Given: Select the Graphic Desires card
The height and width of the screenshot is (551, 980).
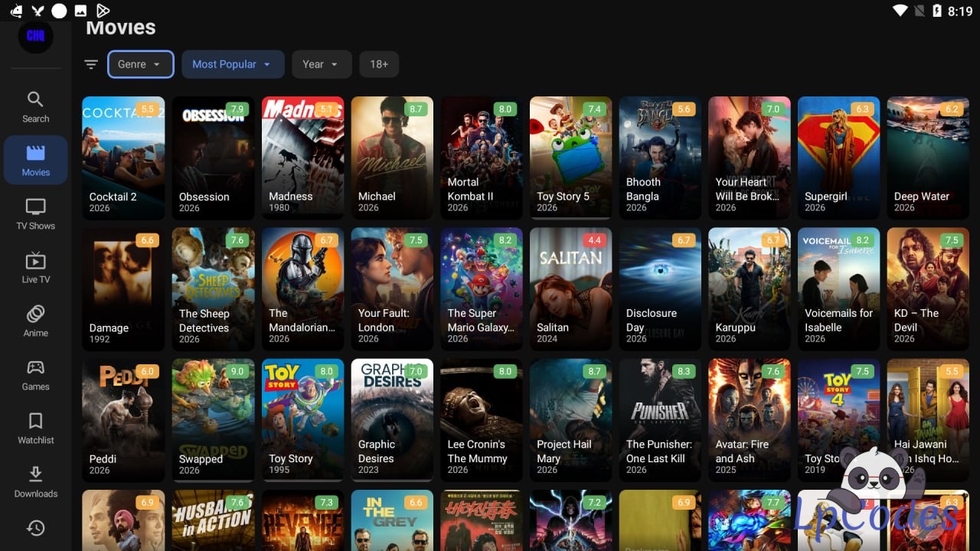Looking at the screenshot, I should [392, 420].
